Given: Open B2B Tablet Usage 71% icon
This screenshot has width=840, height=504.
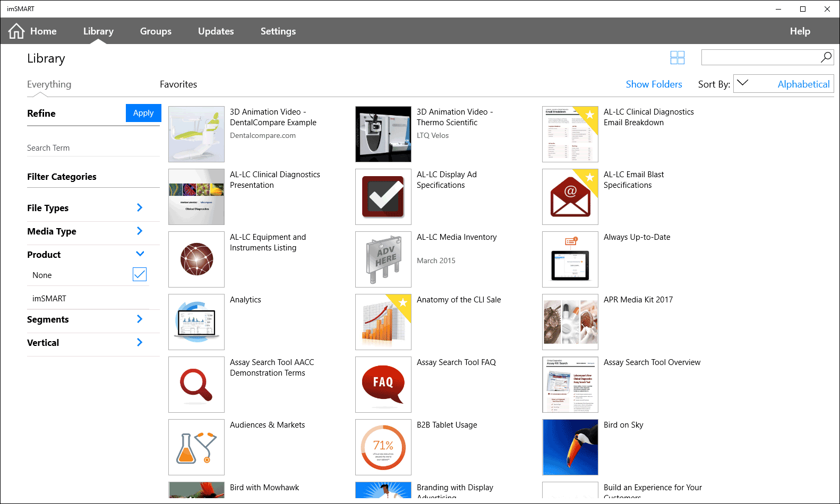Looking at the screenshot, I should (x=383, y=447).
